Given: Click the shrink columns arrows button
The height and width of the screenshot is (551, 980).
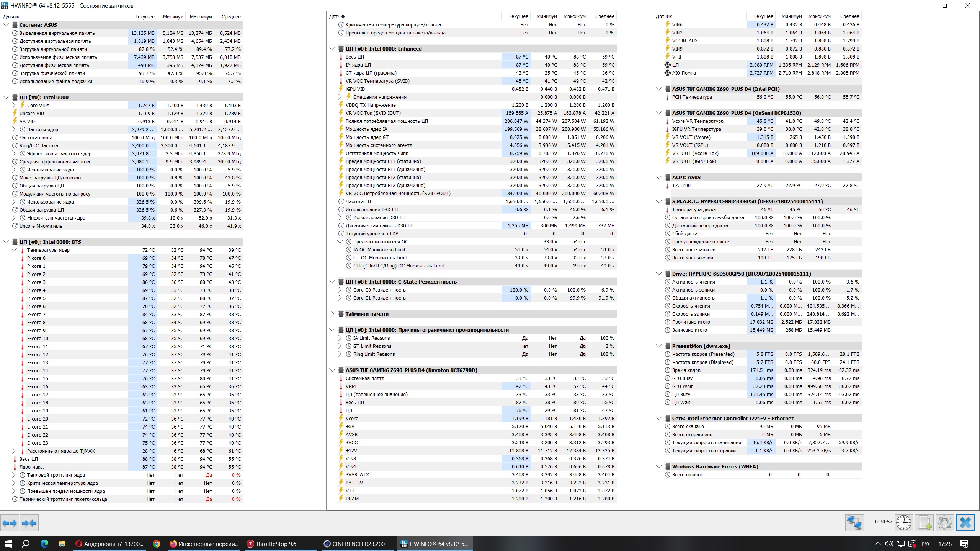Looking at the screenshot, I should point(29,523).
